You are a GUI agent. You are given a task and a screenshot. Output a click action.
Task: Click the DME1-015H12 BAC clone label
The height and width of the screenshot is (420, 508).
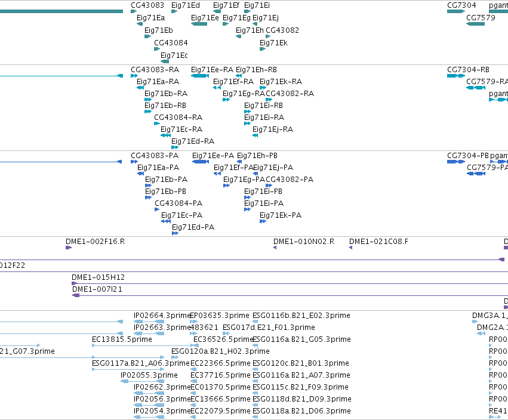tap(98, 277)
